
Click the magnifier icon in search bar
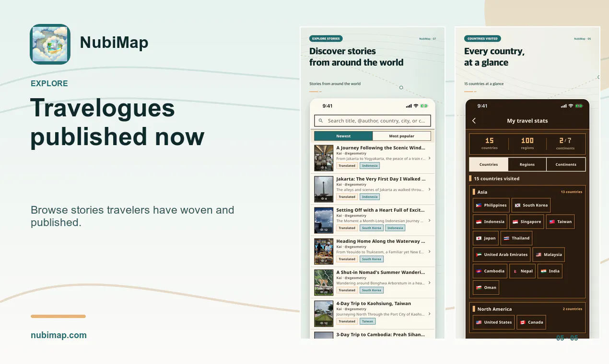point(321,121)
